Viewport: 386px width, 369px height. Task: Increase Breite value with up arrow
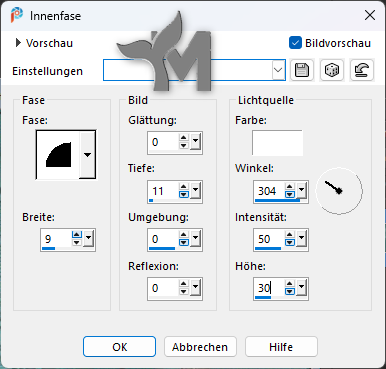tap(77, 235)
